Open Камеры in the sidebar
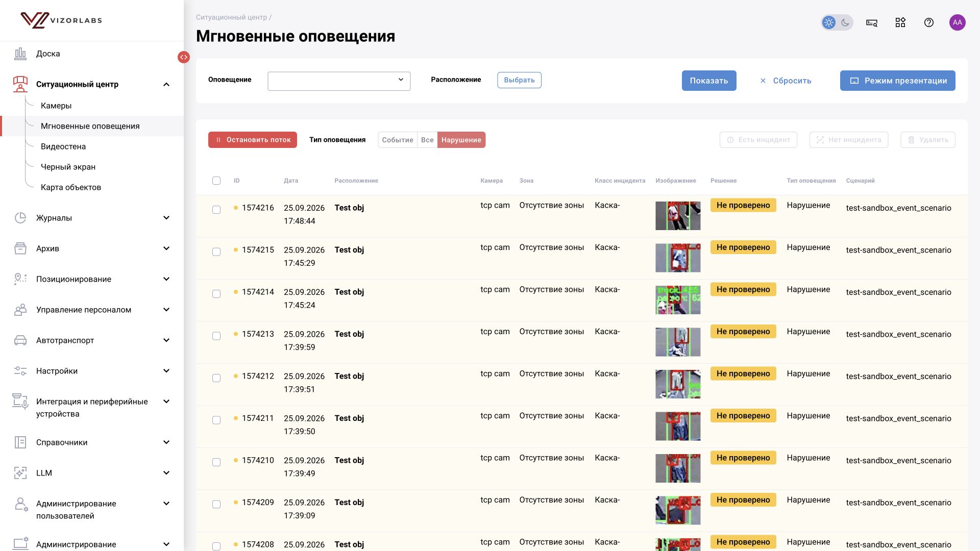The width and height of the screenshot is (980, 551). point(56,106)
